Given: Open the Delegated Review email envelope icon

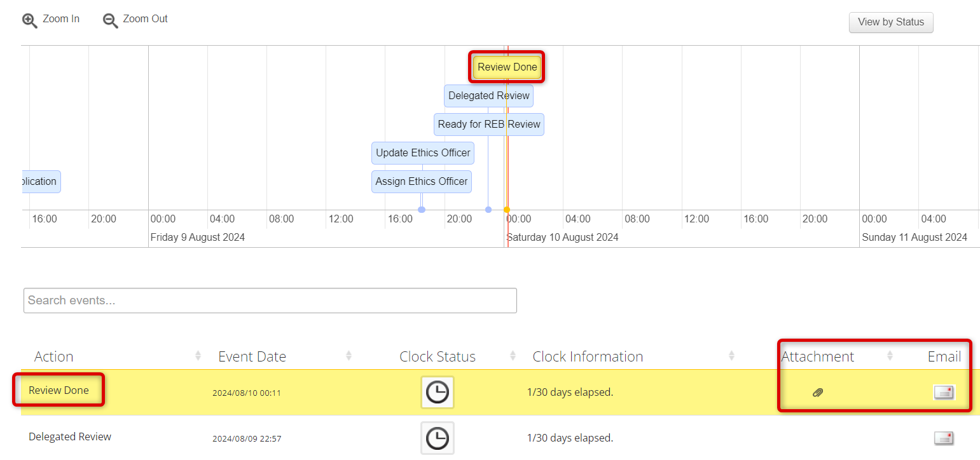Looking at the screenshot, I should point(944,438).
